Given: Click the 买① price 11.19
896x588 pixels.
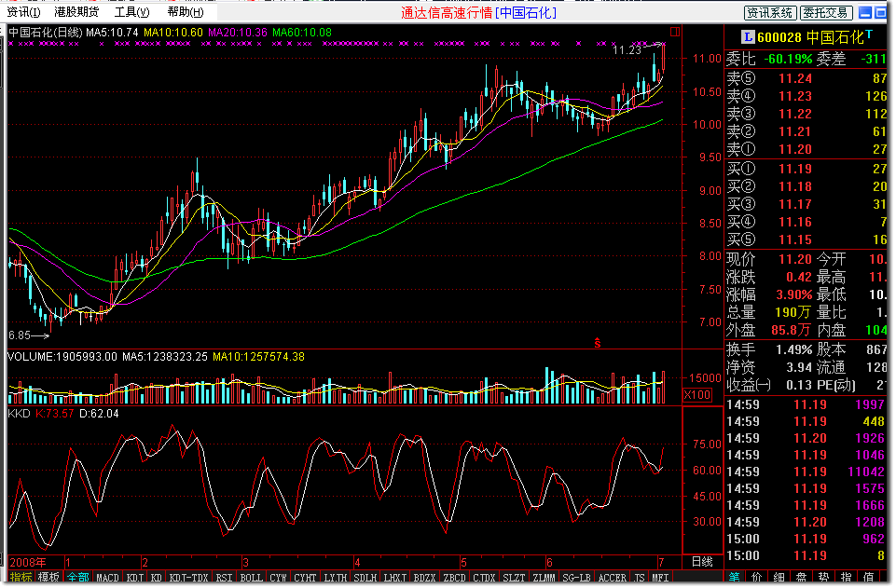Looking at the screenshot, I should click(795, 169).
